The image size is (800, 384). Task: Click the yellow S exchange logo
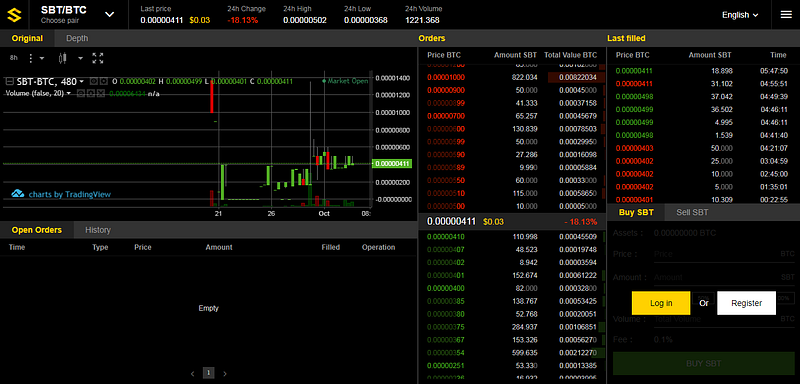pos(15,15)
